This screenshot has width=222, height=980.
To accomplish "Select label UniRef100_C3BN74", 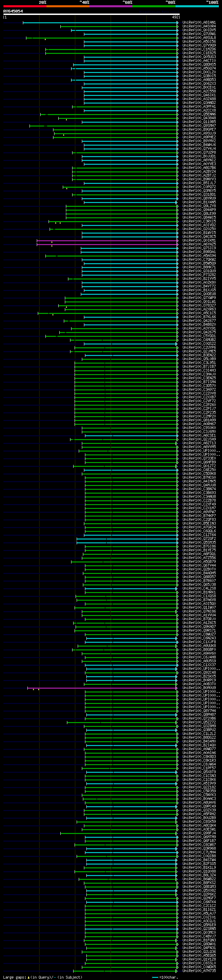I will tap(199, 489).
